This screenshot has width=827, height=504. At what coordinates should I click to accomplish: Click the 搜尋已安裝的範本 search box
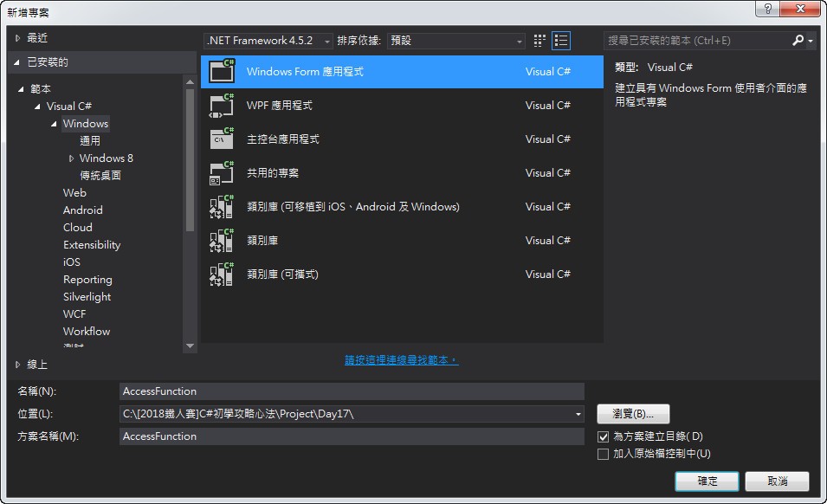click(698, 41)
